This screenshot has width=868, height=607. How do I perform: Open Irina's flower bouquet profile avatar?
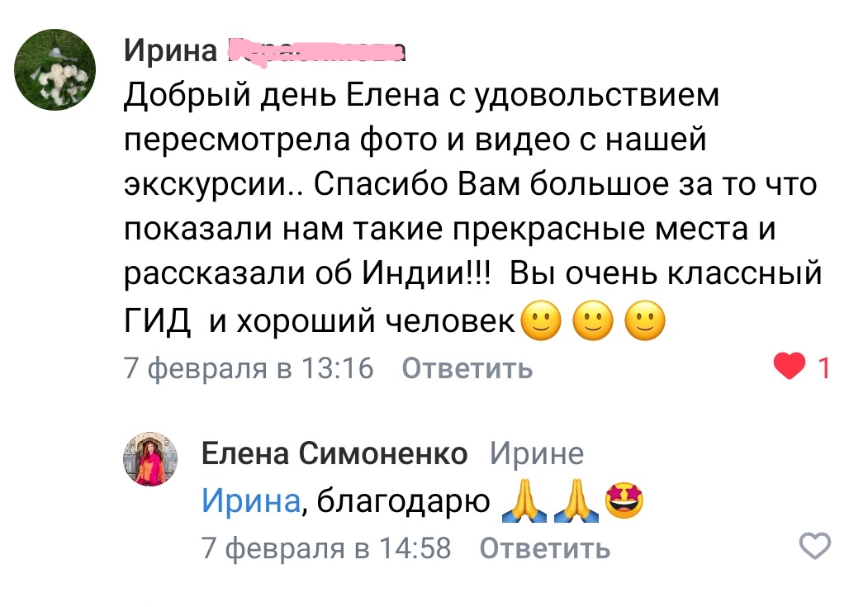(55, 69)
